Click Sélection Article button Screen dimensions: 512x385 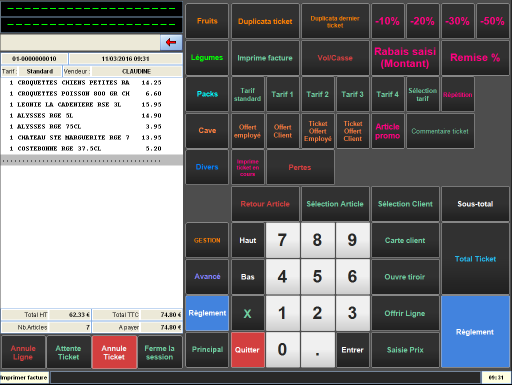point(335,204)
